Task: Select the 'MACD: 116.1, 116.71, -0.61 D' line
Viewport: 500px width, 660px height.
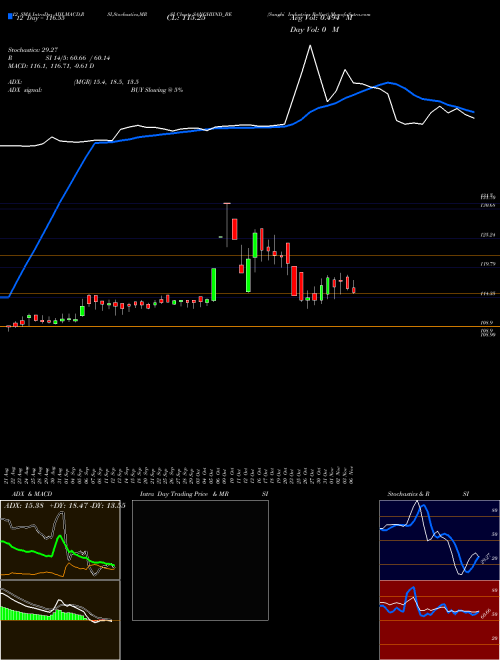Action: pos(51,66)
